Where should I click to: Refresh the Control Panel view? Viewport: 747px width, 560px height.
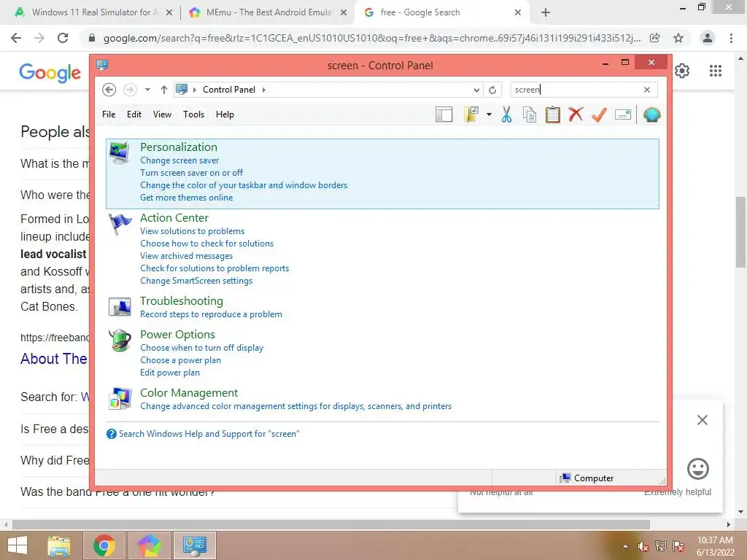492,90
